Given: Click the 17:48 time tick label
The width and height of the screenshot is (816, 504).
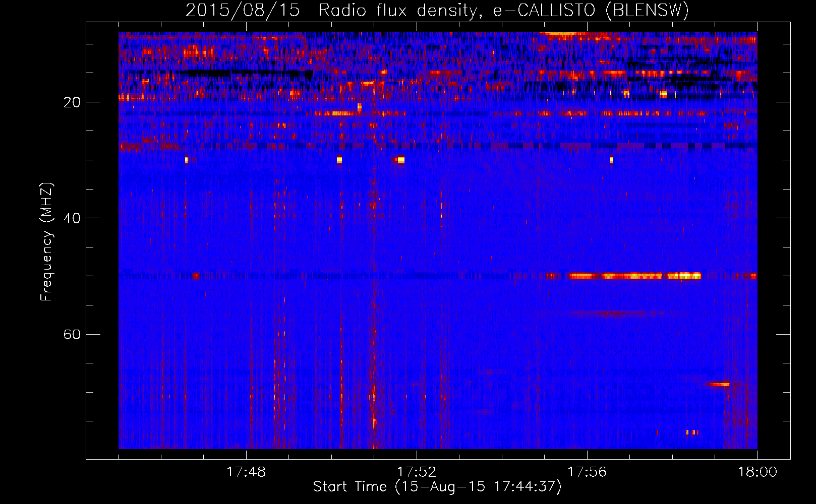Looking at the screenshot, I should (246, 472).
